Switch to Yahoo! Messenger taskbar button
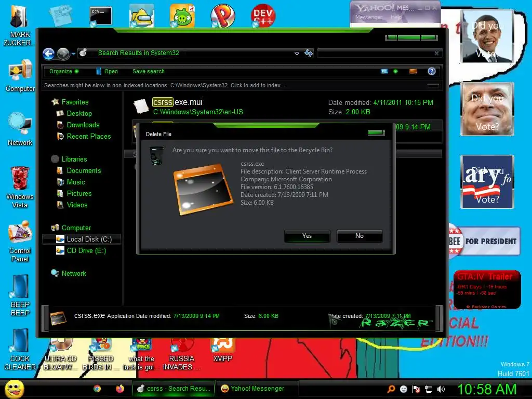This screenshot has height=399, width=532. 257,389
